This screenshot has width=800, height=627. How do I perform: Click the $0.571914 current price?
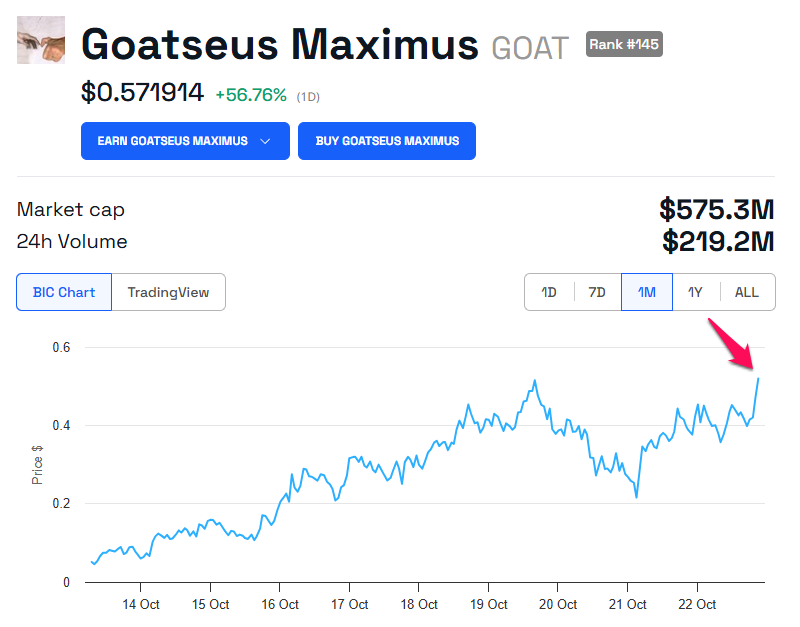coord(142,93)
